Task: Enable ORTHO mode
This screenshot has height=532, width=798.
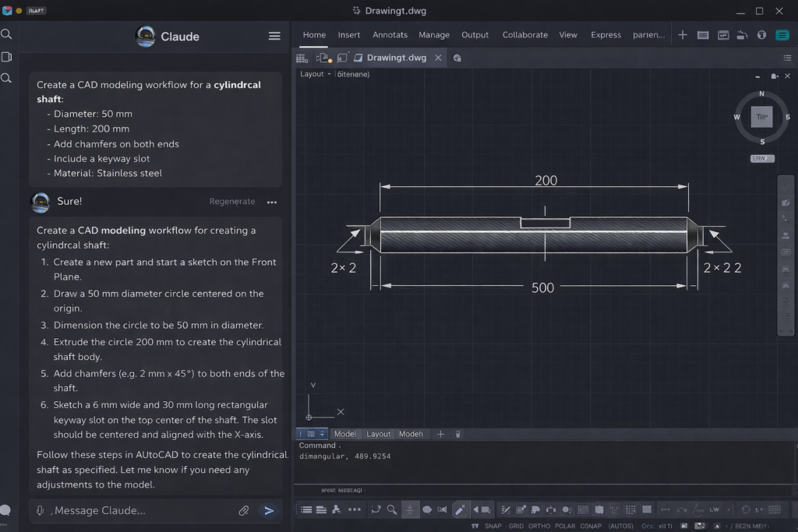Action: point(540,526)
